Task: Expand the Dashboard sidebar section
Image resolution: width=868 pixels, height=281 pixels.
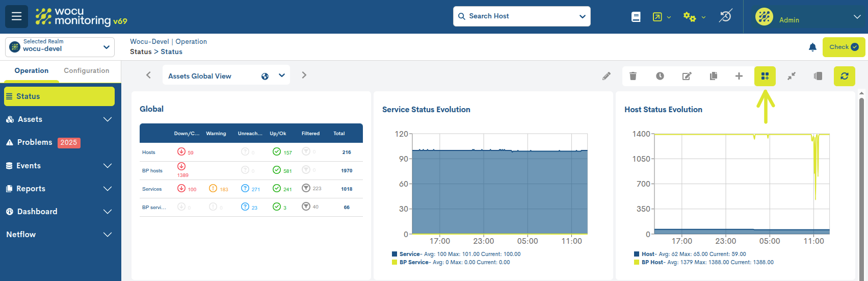Action: (x=108, y=212)
